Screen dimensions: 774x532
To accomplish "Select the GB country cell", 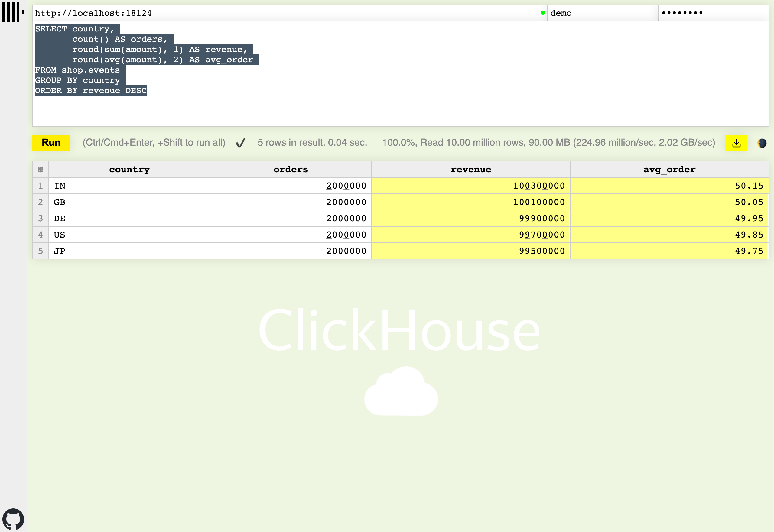I will pyautogui.click(x=129, y=202).
